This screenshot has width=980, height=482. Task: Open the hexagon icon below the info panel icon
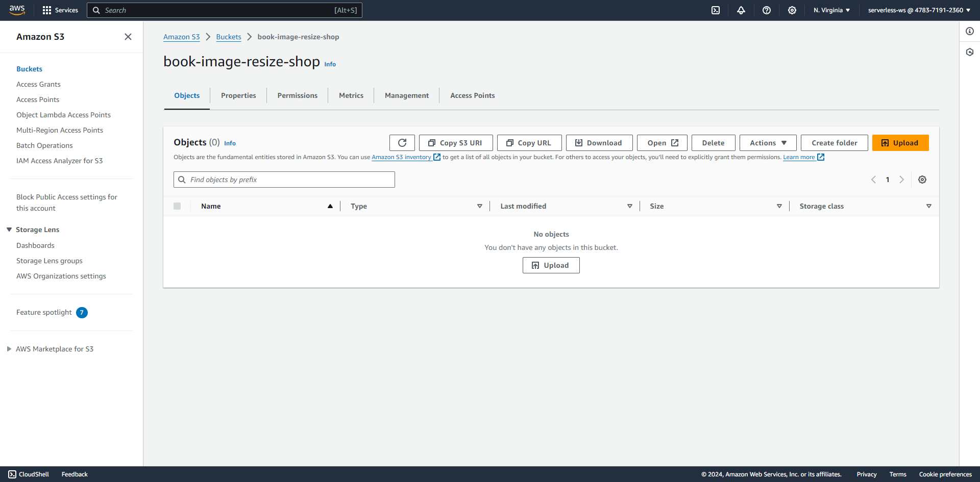click(970, 52)
